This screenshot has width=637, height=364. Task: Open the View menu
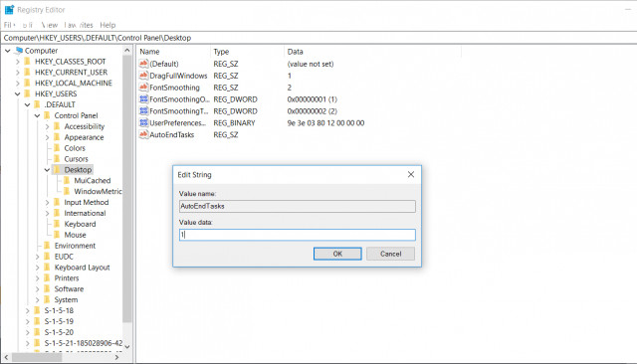coord(50,25)
